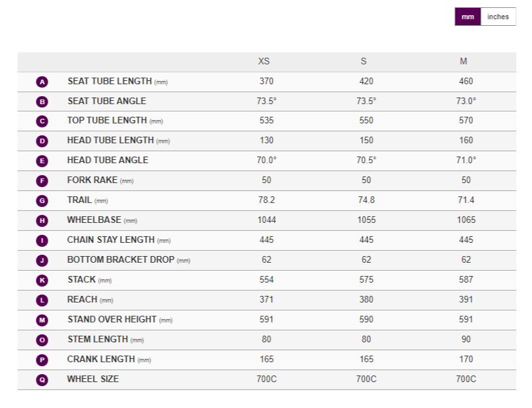Click the STAND OVER HEIGHT row label
This screenshot has width=532, height=408.
click(x=111, y=320)
